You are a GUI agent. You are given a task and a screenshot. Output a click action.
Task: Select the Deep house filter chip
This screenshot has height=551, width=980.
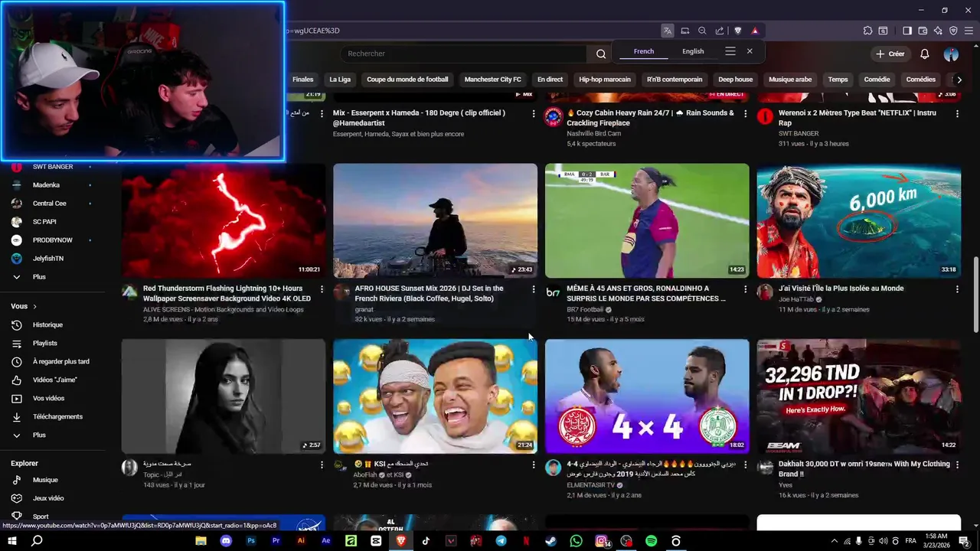pos(735,80)
